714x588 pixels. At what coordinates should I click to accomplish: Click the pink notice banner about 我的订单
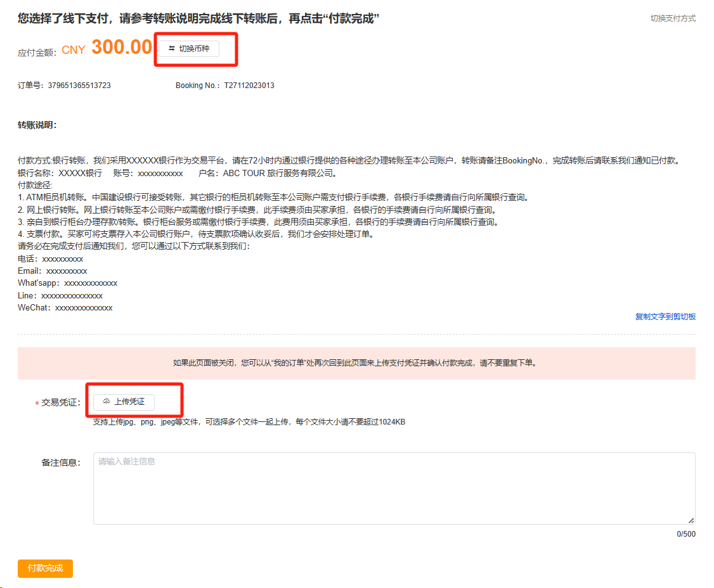[x=356, y=363]
